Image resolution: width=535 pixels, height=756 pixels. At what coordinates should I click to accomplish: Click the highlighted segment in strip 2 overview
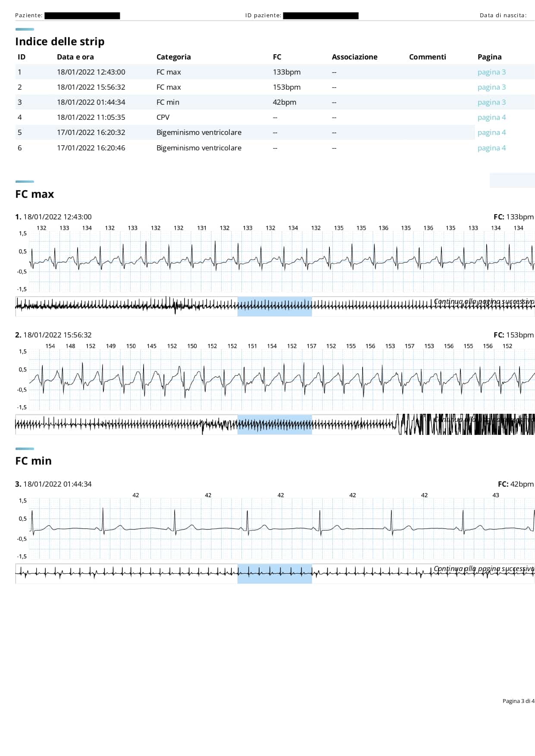tap(274, 425)
